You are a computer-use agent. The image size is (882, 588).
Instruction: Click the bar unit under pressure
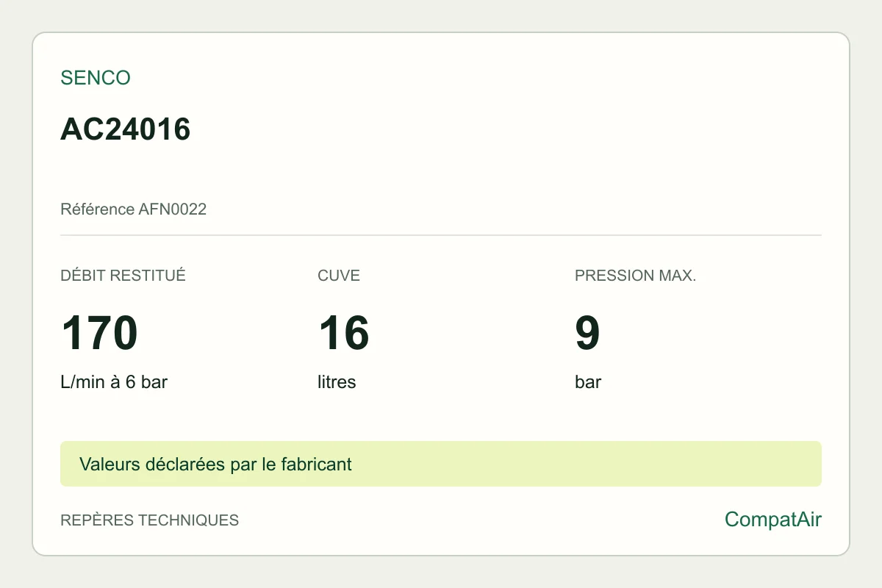588,382
